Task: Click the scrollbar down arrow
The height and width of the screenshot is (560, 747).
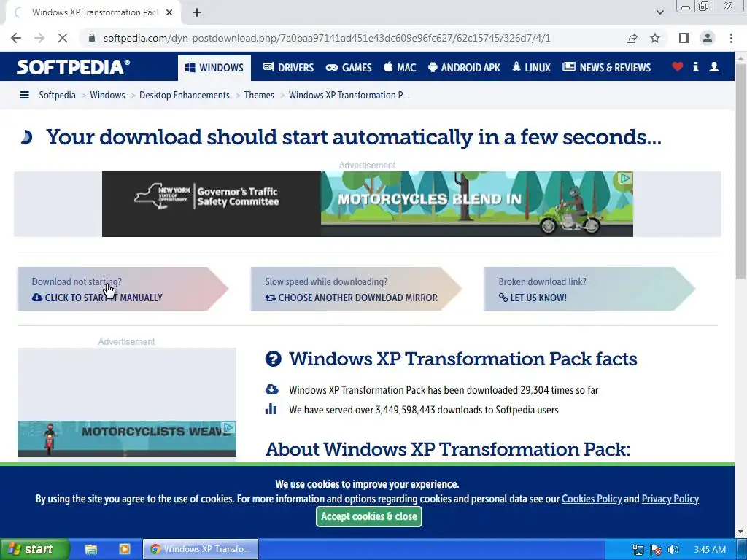Action: (740, 532)
